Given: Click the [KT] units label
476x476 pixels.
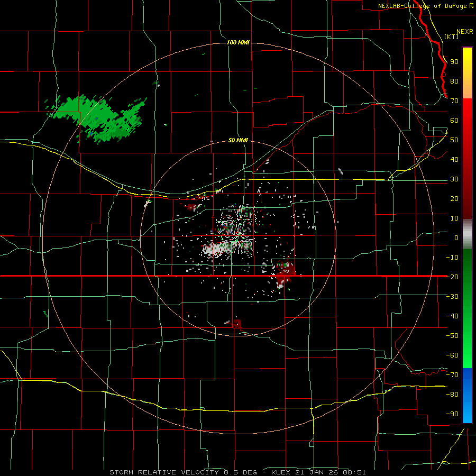Looking at the screenshot, I should [x=451, y=36].
